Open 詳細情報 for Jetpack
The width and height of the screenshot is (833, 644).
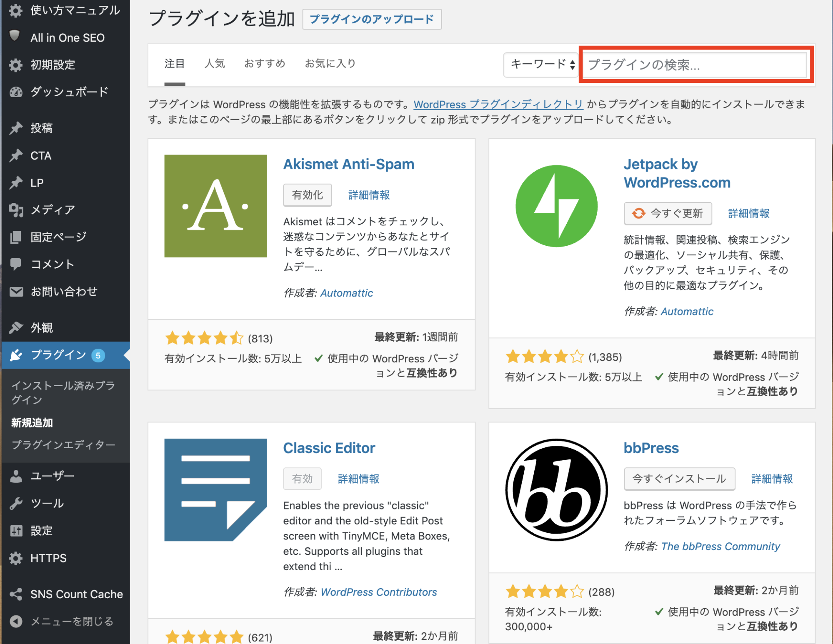(748, 213)
